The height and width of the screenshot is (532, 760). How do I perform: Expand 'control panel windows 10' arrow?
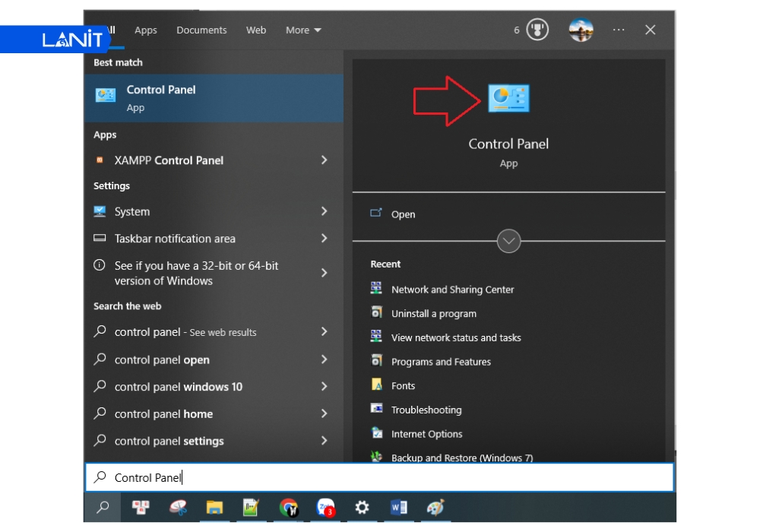[325, 386]
